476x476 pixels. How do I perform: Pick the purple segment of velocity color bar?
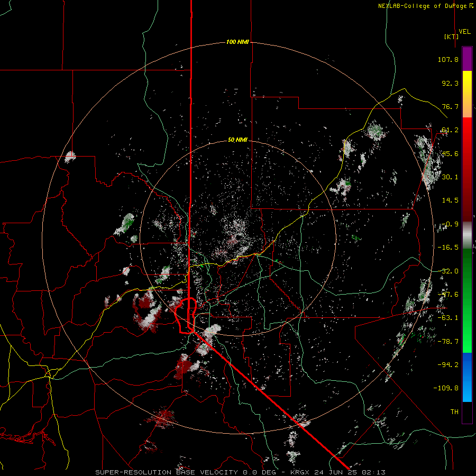(467, 59)
